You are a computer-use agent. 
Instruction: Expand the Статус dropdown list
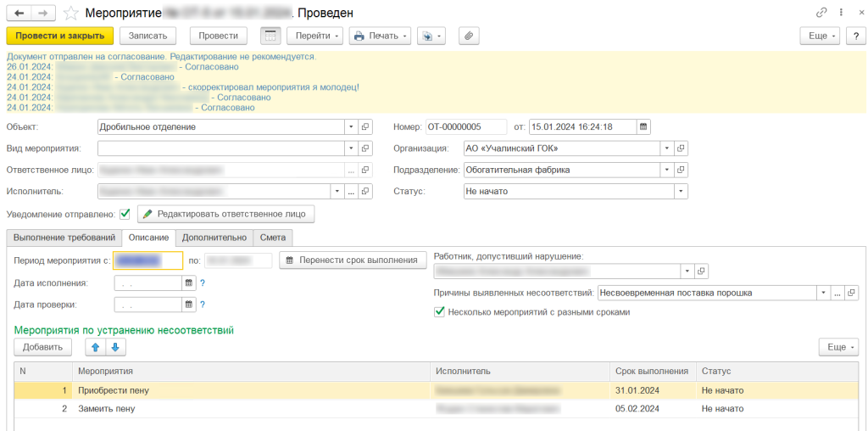point(681,192)
